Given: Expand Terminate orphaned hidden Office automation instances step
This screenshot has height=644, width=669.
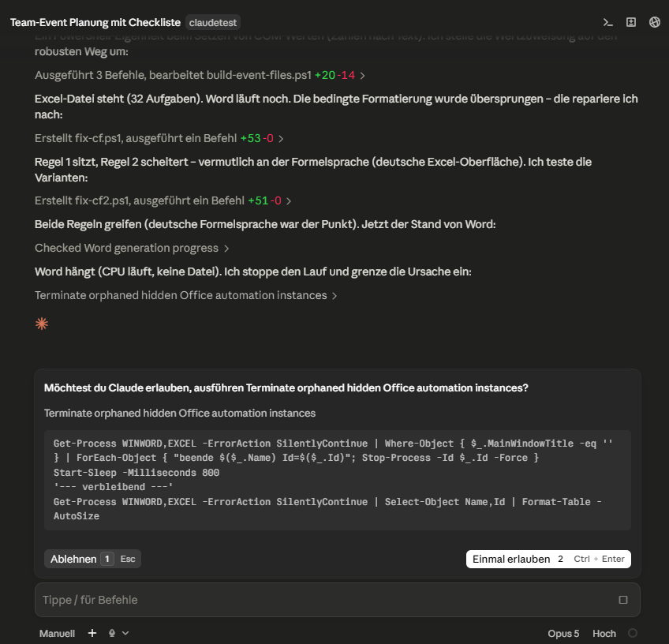Looking at the screenshot, I should coord(185,295).
